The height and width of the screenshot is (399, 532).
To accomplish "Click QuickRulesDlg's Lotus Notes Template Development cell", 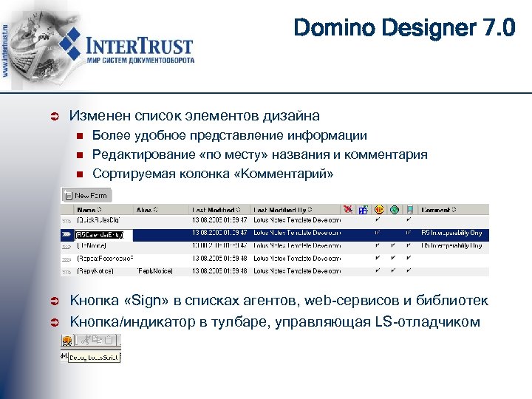I will (x=297, y=220).
